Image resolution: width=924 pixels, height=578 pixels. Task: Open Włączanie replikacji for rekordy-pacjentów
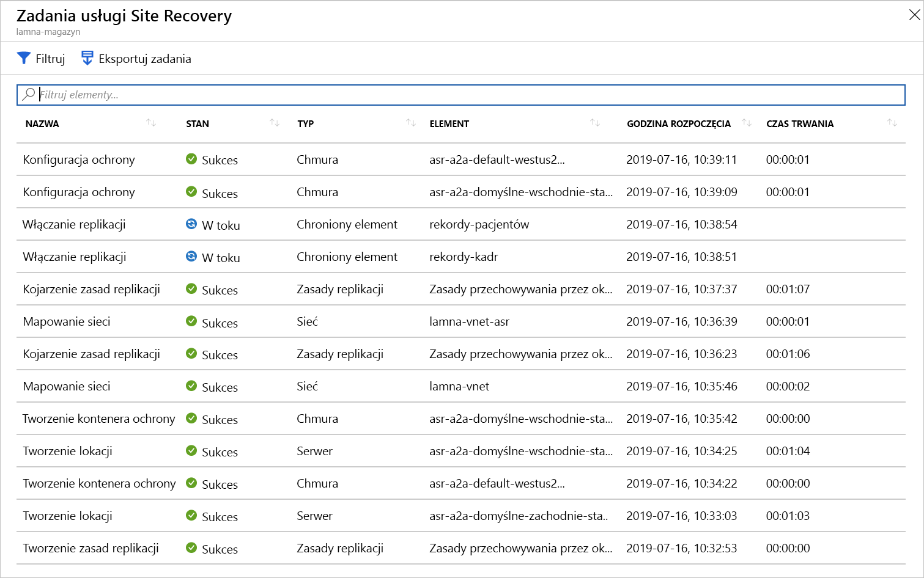[x=74, y=224]
